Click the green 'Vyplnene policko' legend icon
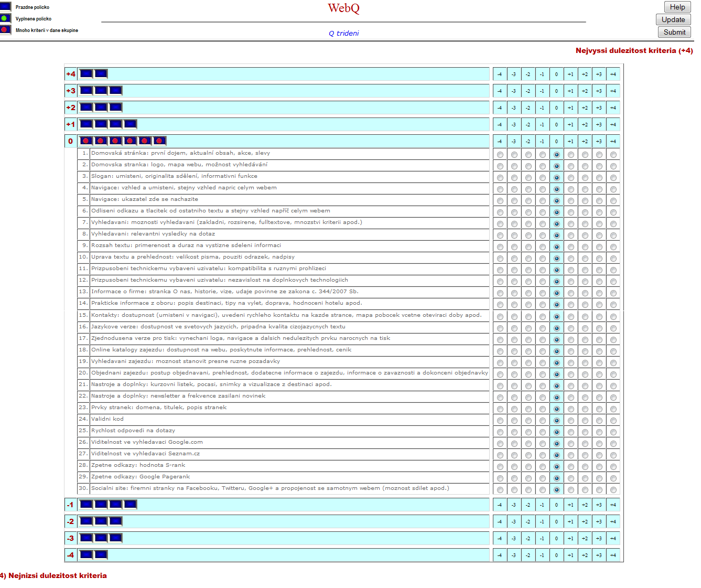 pyautogui.click(x=5, y=18)
